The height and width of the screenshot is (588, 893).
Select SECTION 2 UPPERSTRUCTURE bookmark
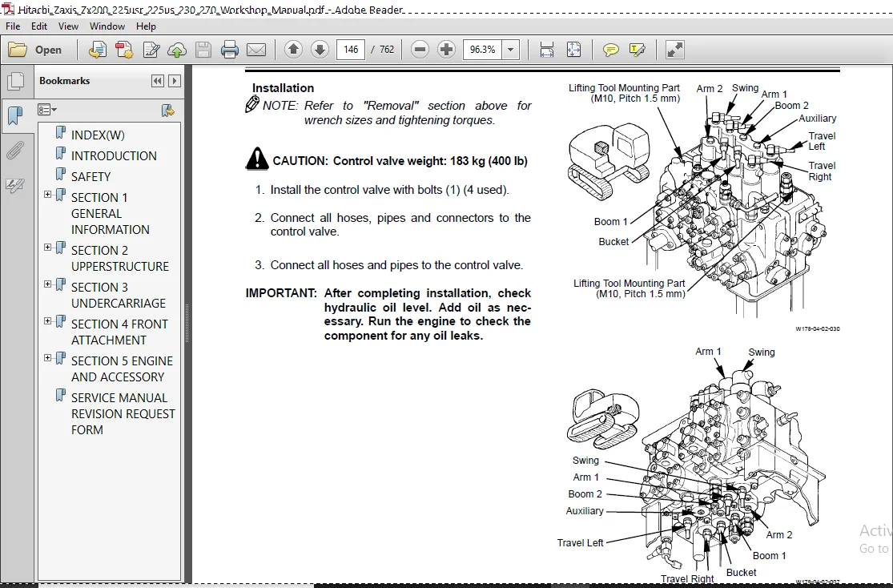pyautogui.click(x=120, y=258)
